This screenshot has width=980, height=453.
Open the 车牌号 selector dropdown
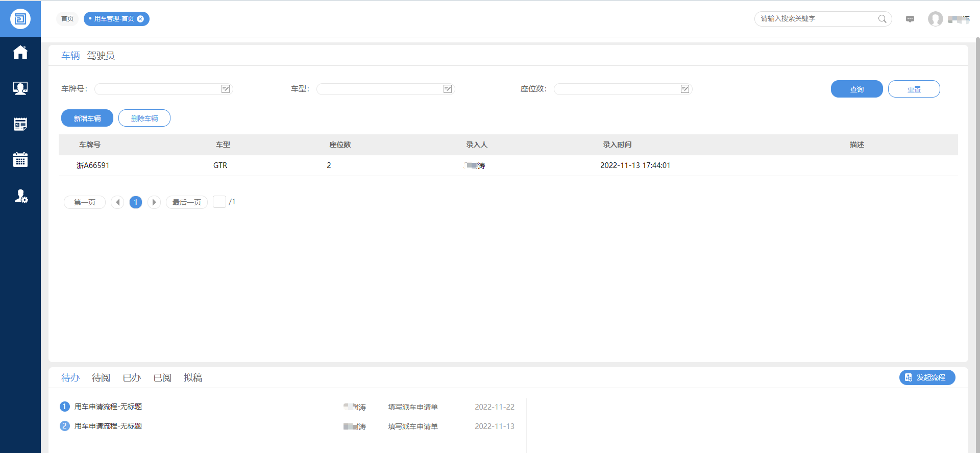(226, 89)
